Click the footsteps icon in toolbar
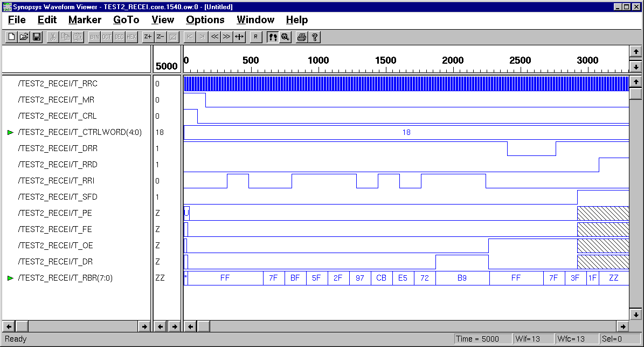This screenshot has height=347, width=644. click(273, 37)
